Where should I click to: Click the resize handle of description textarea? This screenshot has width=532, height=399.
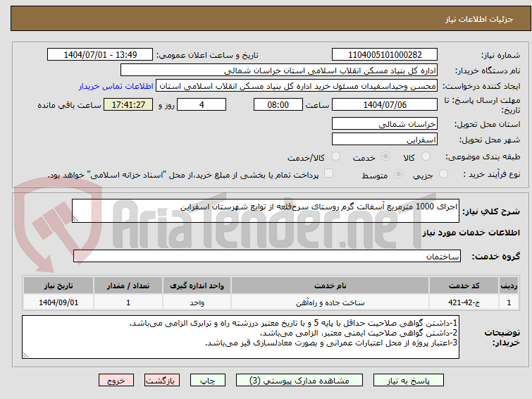[75, 219]
